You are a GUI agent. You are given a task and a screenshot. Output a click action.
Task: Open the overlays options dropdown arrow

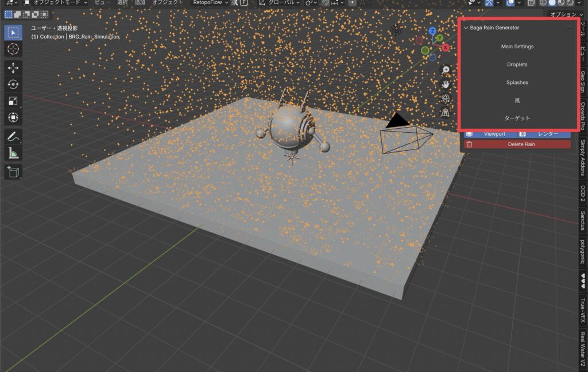[x=519, y=3]
